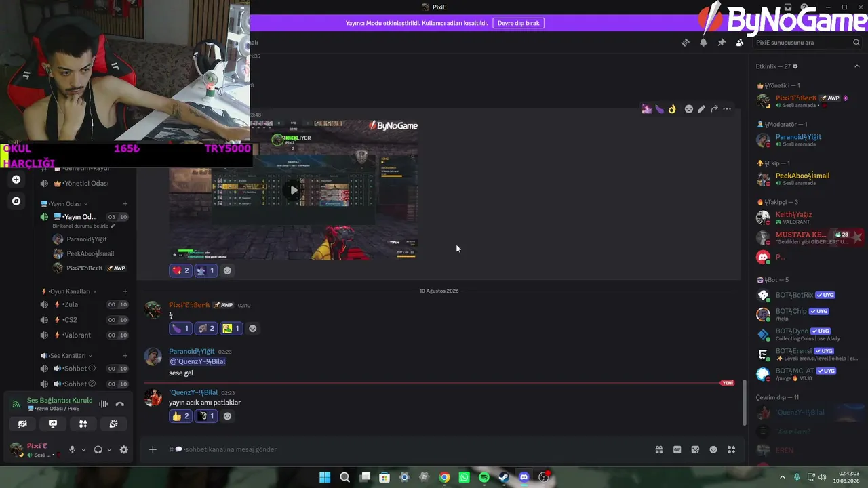
Task: Open noise suppression settings
Action: pyautogui.click(x=103, y=404)
